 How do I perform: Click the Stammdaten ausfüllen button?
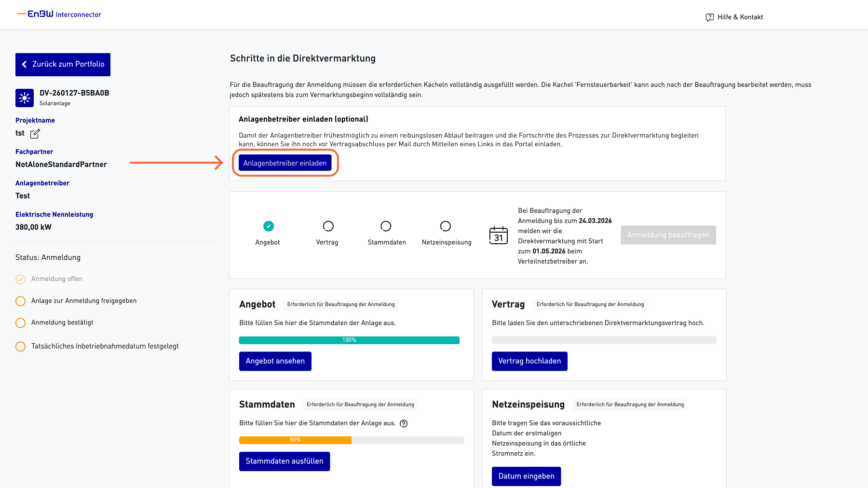[x=284, y=461]
